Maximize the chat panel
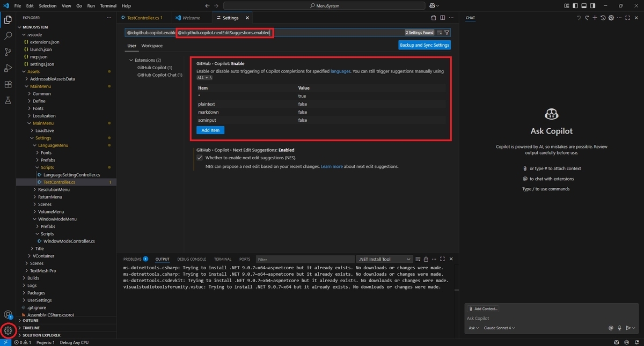Screen dimensions: 644x346 point(627,18)
